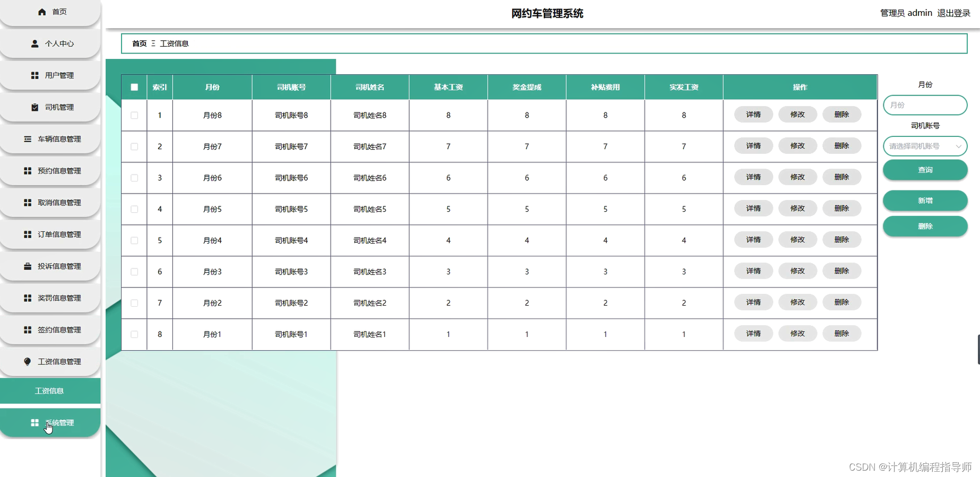Check the row with 月份6
This screenshot has height=477, width=980.
[x=134, y=178]
